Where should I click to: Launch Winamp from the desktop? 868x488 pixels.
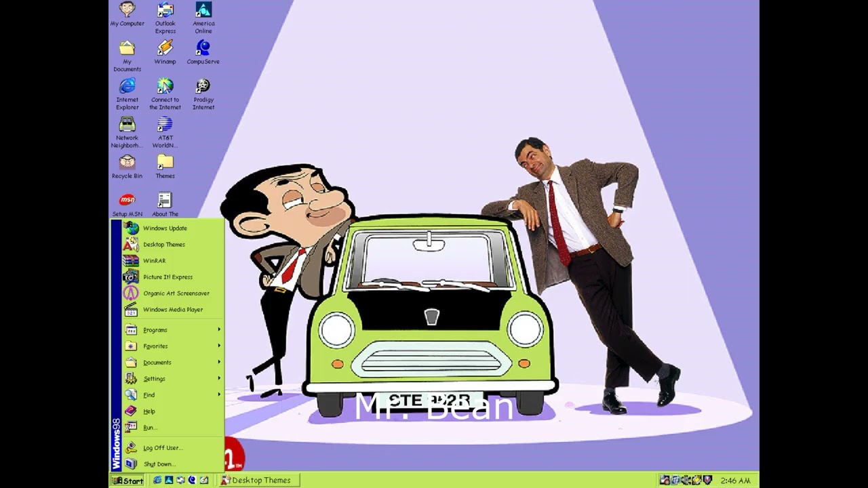coord(165,52)
